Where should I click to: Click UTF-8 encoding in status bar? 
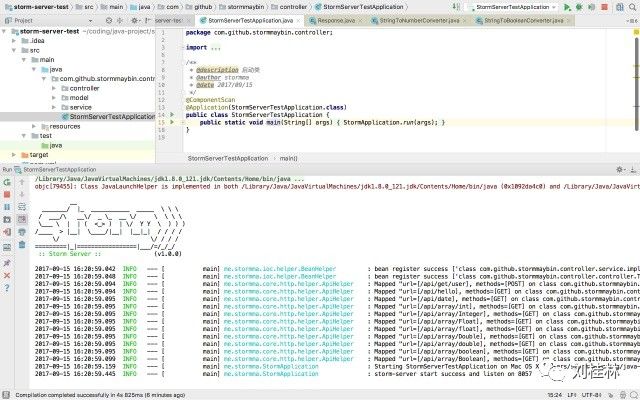590,395
